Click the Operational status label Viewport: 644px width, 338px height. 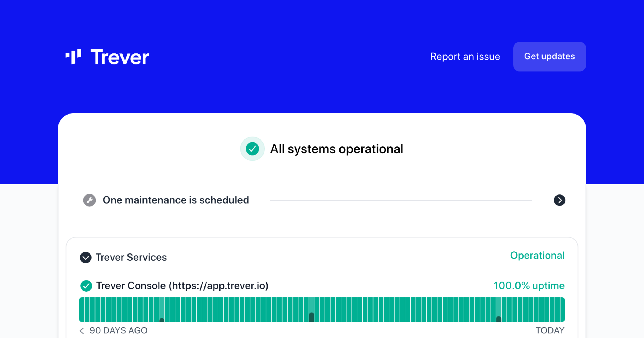pos(537,255)
